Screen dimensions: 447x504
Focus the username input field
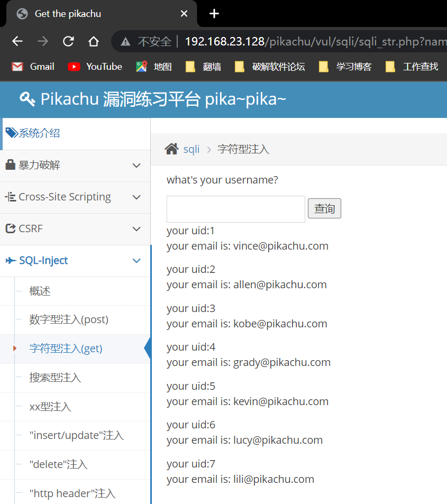[x=235, y=209]
